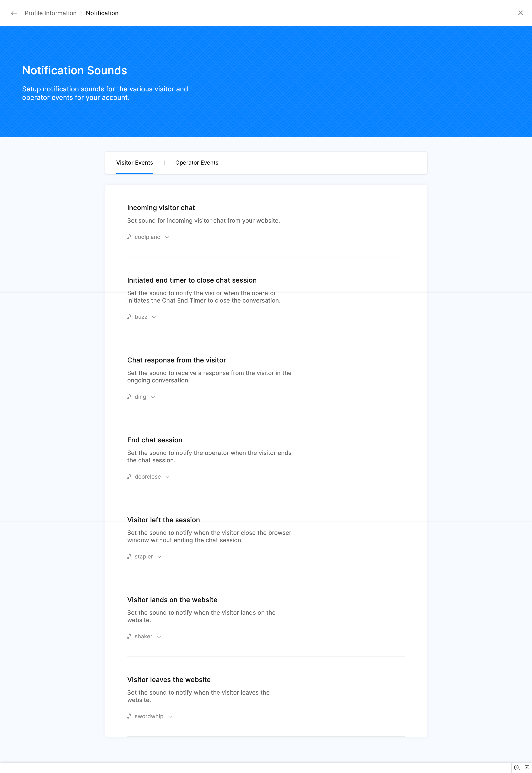Go to Profile Information breadcrumb
The height and width of the screenshot is (773, 532).
pyautogui.click(x=50, y=13)
